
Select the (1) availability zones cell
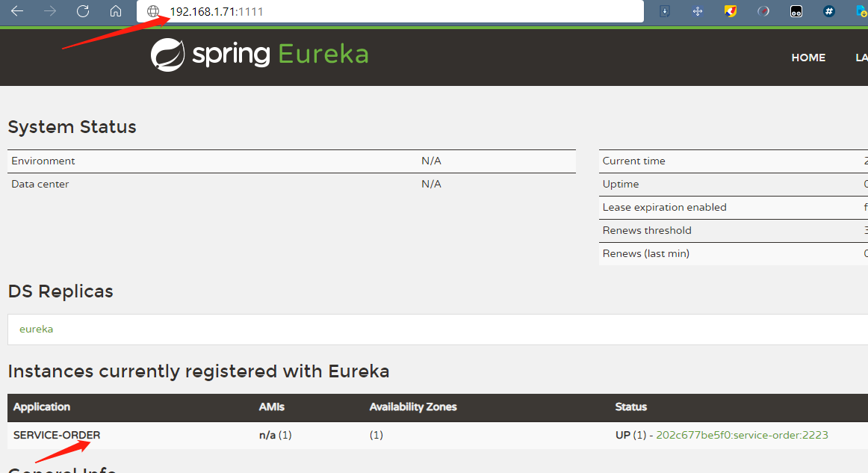[376, 435]
